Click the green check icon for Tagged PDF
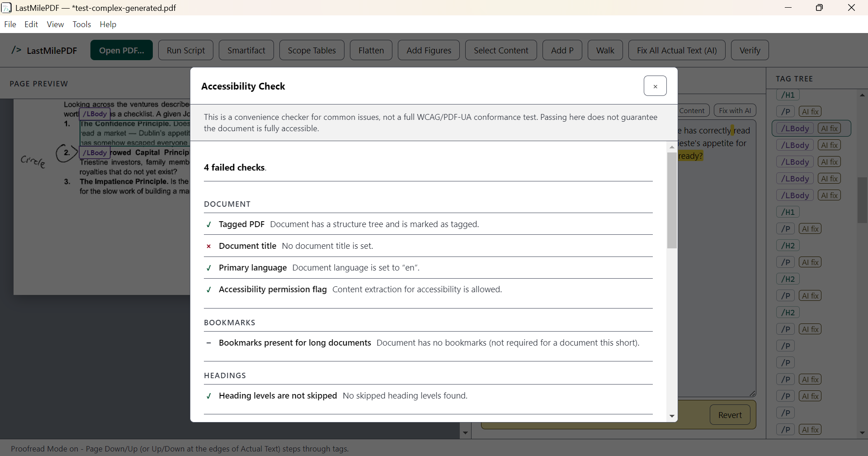Image resolution: width=868 pixels, height=456 pixels. coord(209,225)
